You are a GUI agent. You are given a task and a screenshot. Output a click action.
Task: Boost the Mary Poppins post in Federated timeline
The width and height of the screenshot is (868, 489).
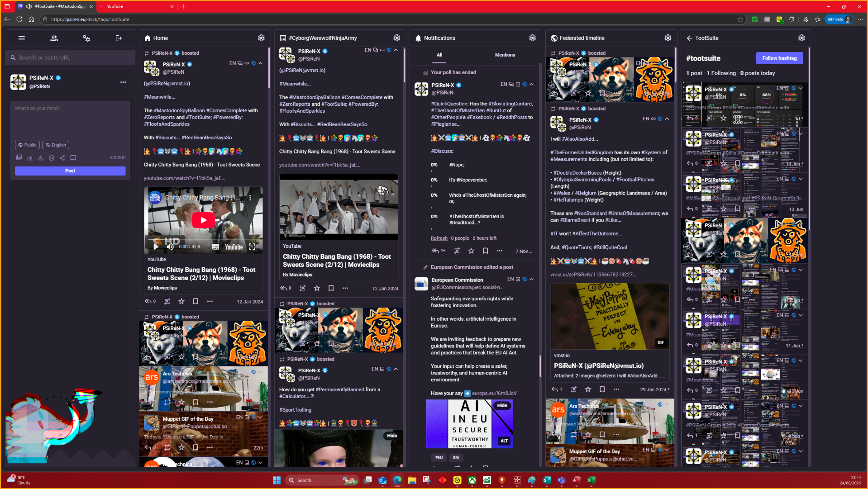pos(574,389)
